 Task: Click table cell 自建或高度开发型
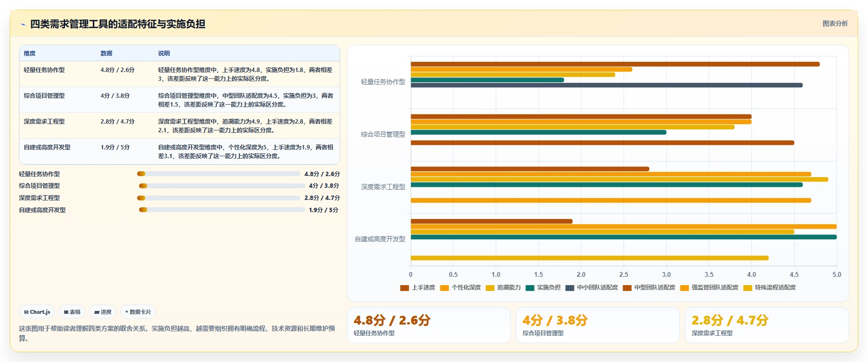click(47, 147)
